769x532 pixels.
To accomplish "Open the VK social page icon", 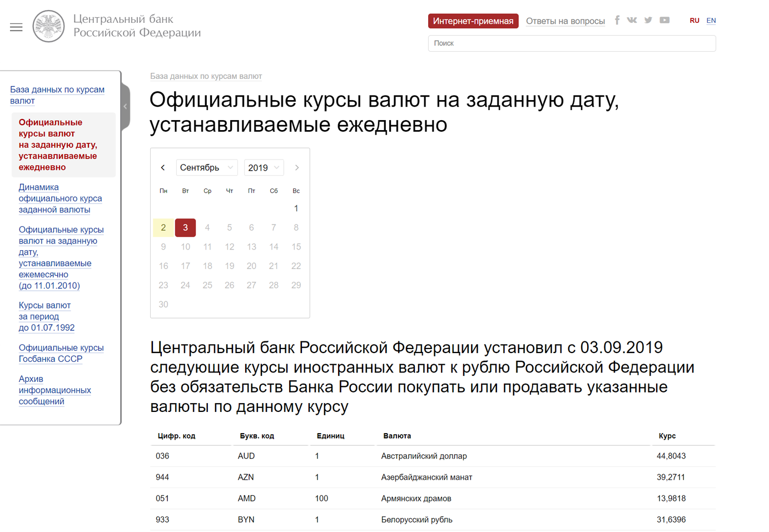I will click(632, 20).
